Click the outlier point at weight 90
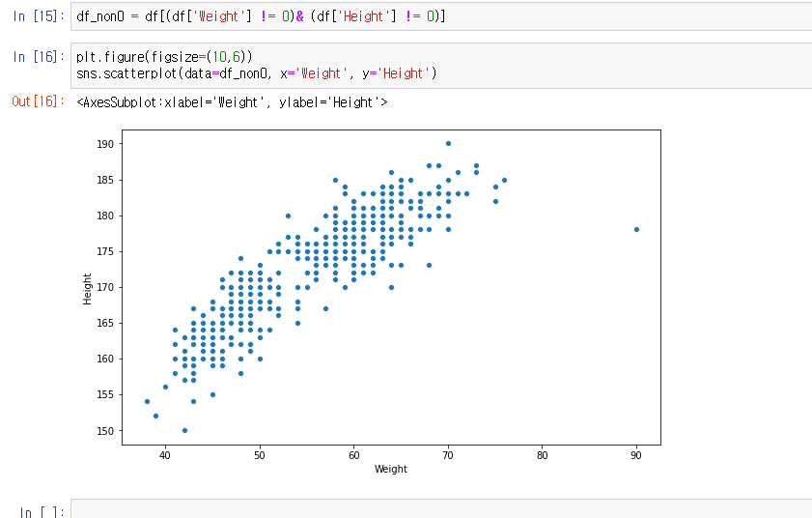812x518 pixels. click(636, 229)
